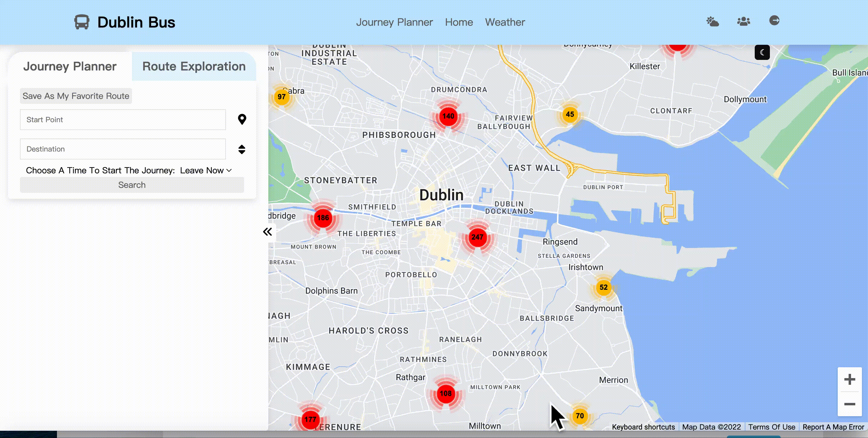Image resolution: width=868 pixels, height=438 pixels.
Task: Collapse the side panel with double chevron
Action: [x=267, y=232]
